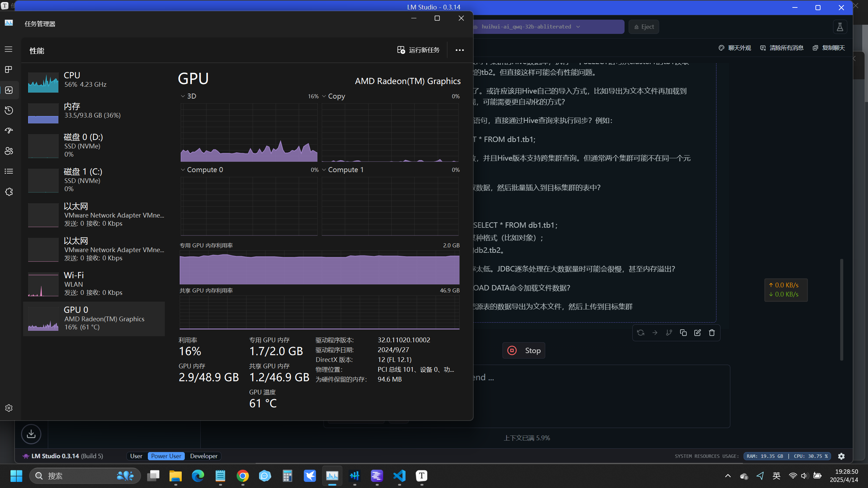The height and width of the screenshot is (488, 868).
Task: Switch LM Studio to Developer mode
Action: [x=203, y=456]
